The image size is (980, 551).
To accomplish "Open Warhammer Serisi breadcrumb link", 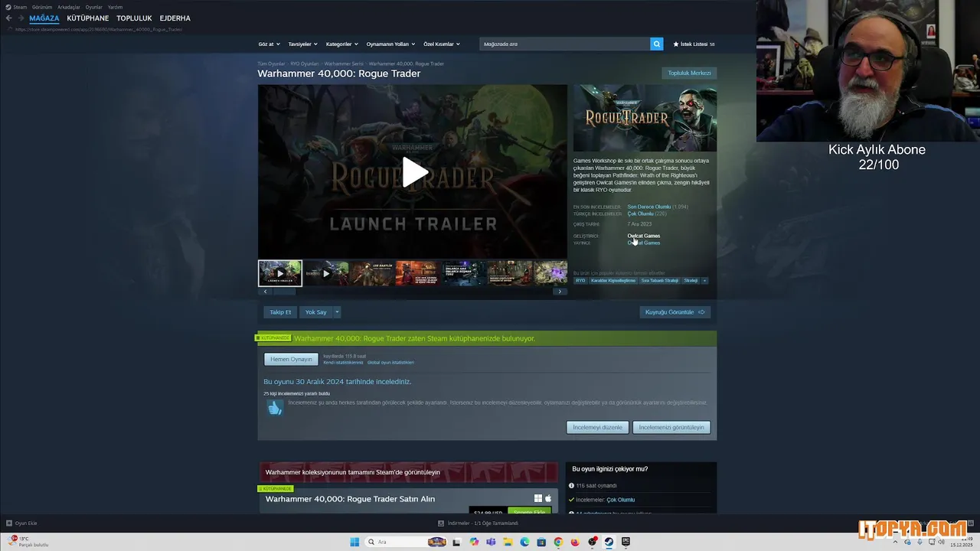I will click(x=344, y=64).
